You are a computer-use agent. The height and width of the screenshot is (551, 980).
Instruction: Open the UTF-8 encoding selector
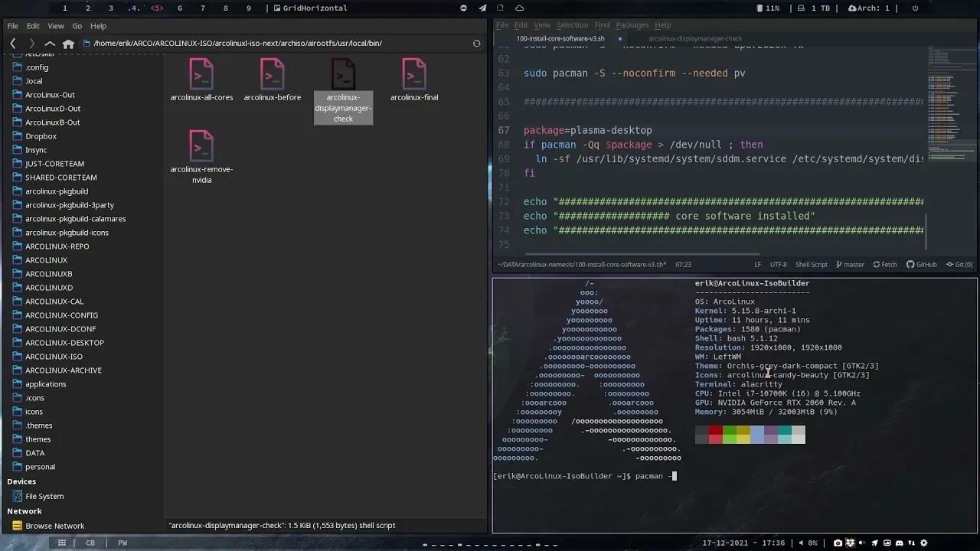pos(778,264)
